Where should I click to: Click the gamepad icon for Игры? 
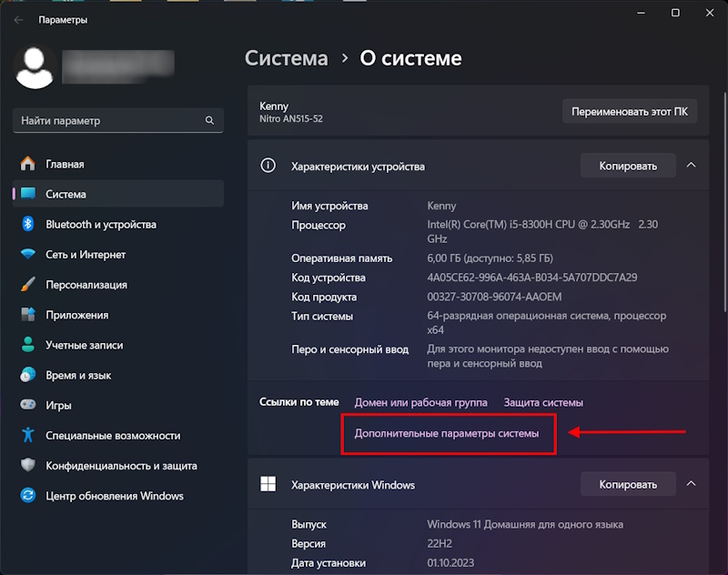point(28,405)
